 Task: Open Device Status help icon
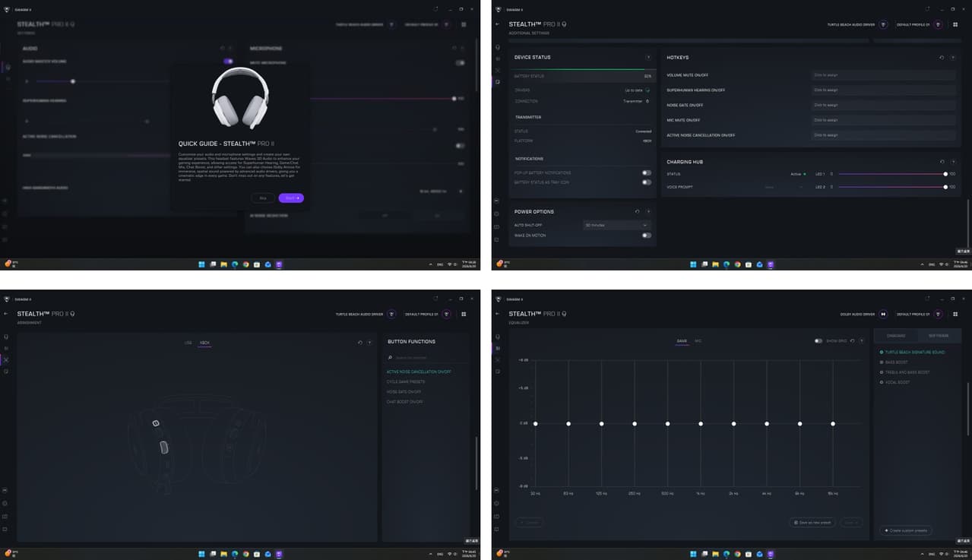(648, 57)
